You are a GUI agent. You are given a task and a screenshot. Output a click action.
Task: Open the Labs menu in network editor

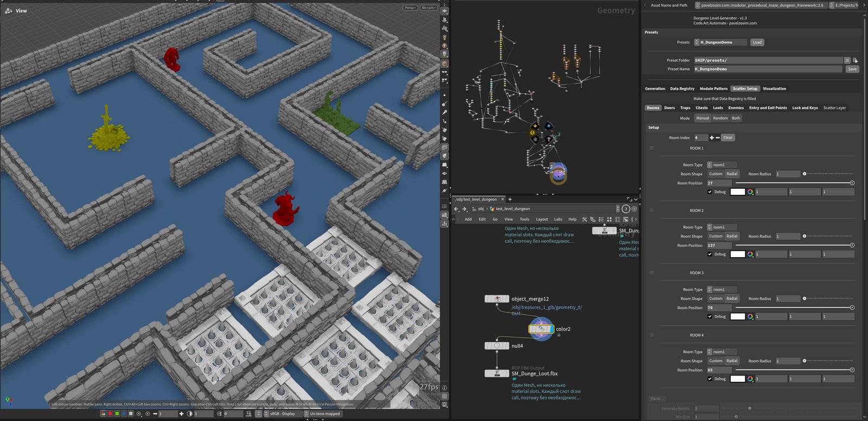coord(558,219)
